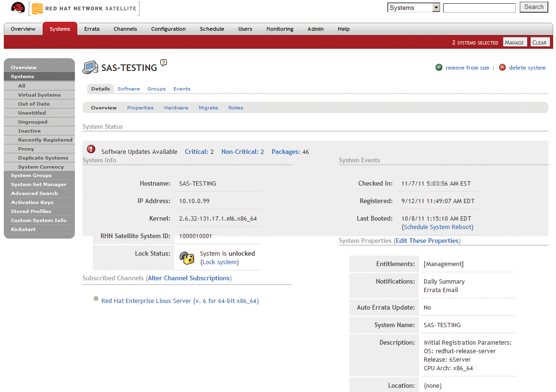
Task: Switch to the Software tab
Action: tap(129, 89)
